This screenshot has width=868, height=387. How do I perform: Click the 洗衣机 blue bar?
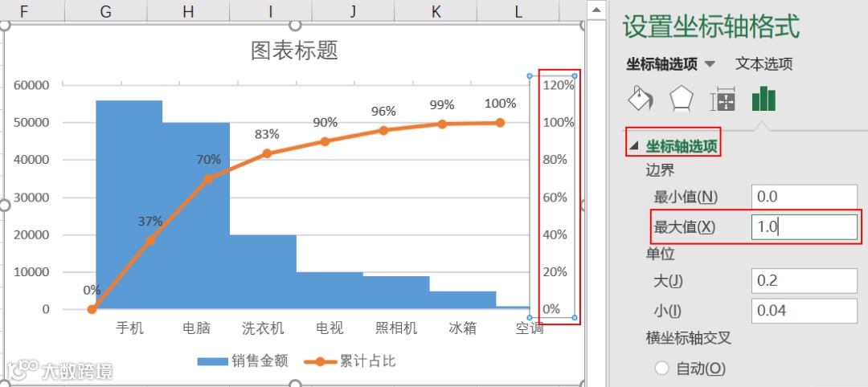tap(263, 271)
